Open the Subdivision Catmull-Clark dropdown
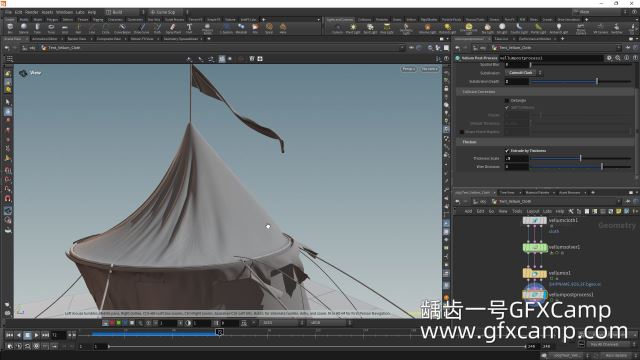 pos(523,73)
